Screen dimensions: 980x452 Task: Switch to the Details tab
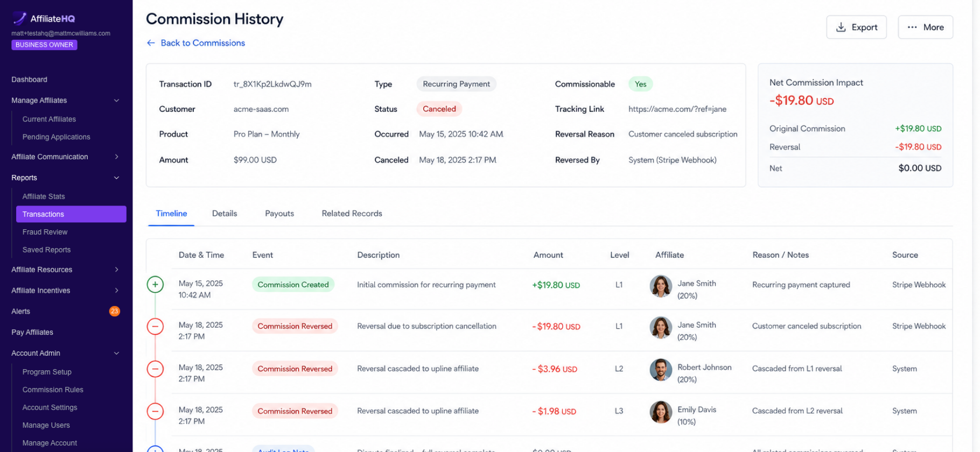click(x=225, y=214)
